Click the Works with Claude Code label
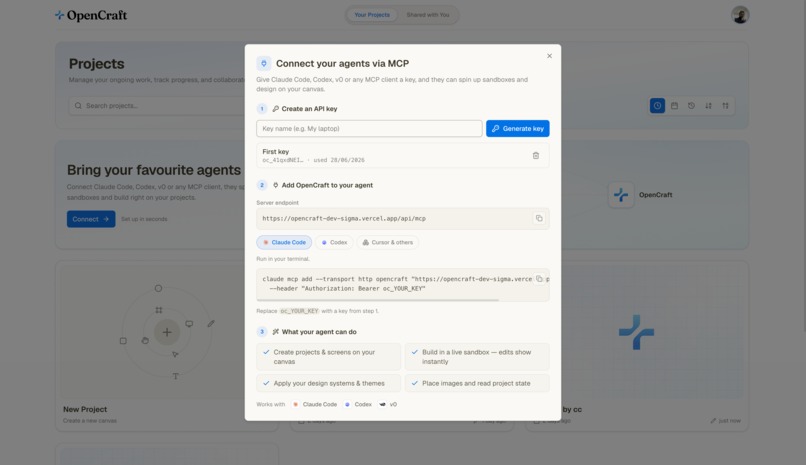Viewport: 806px width, 465px height. click(x=315, y=404)
